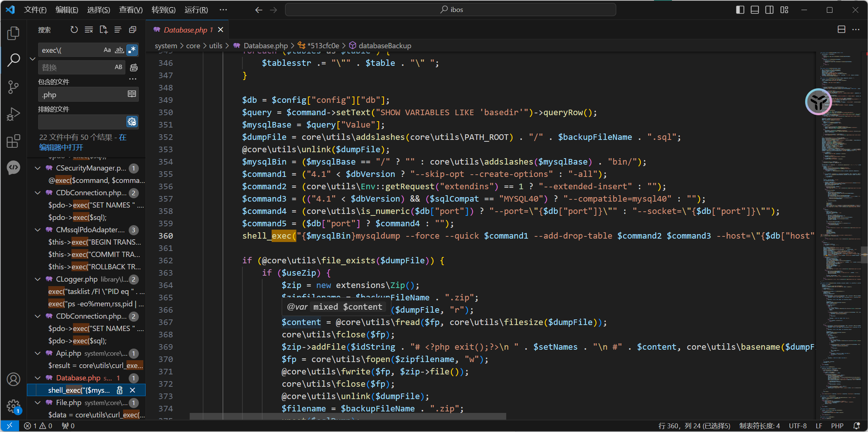Viewport: 868px width, 432px height.
Task: Click the horizontal editor scrollbar
Action: [x=348, y=416]
